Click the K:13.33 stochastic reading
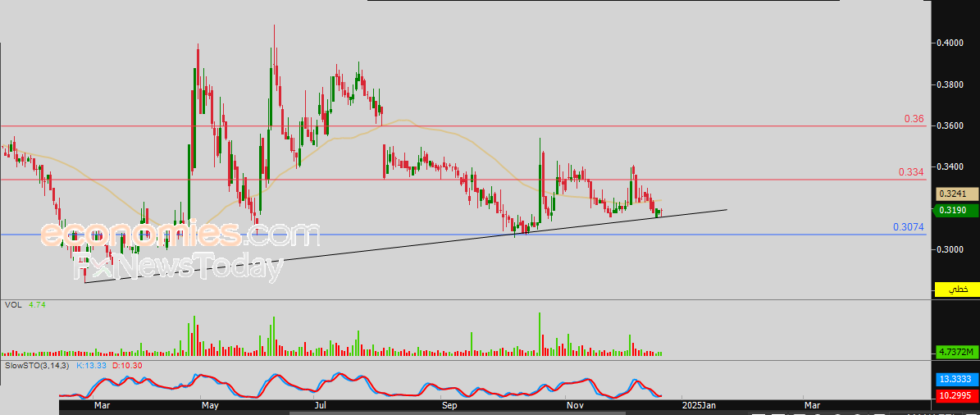 pyautogui.click(x=92, y=364)
